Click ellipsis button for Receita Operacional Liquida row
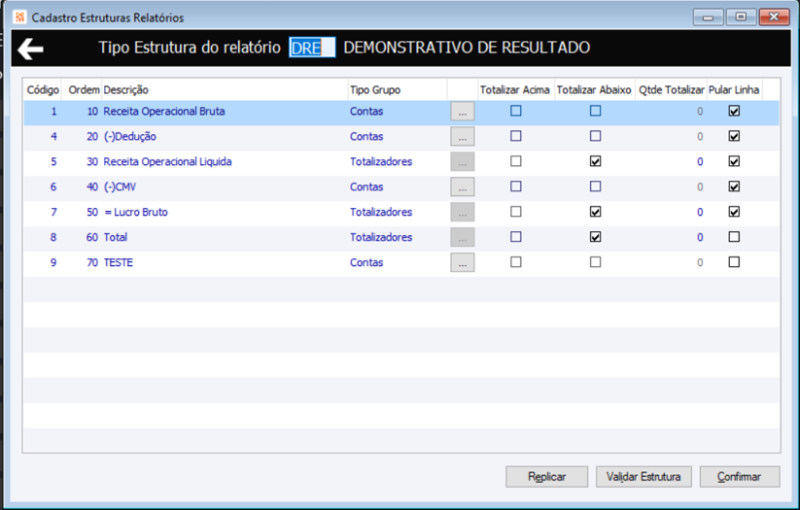Image resolution: width=800 pixels, height=510 pixels. tap(462, 162)
